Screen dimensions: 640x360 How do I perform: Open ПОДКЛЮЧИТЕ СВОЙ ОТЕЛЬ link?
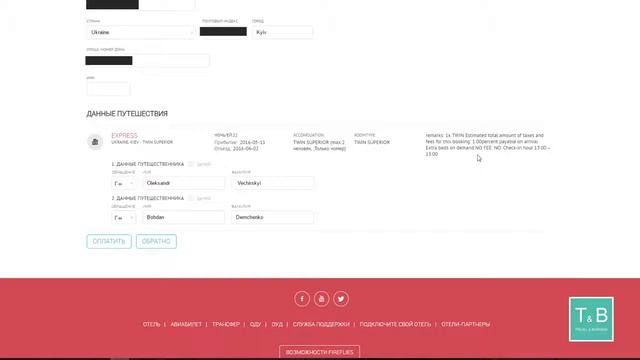pyautogui.click(x=395, y=324)
